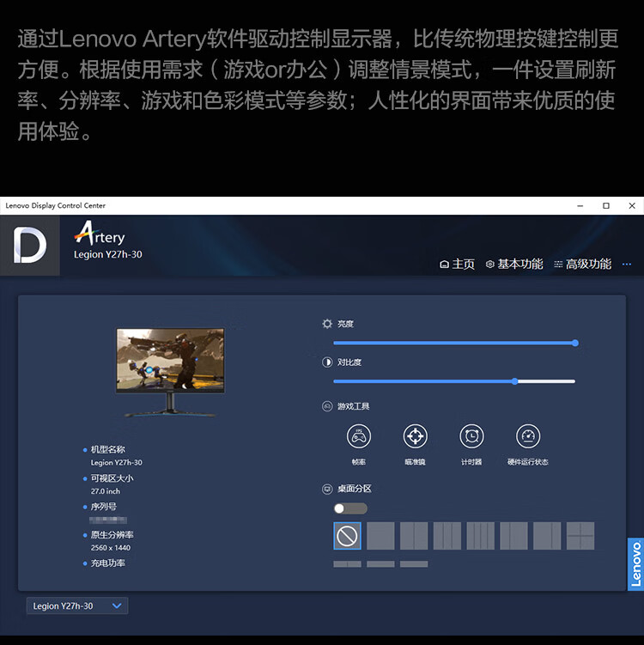Select the single full-screen partition layout
The width and height of the screenshot is (644, 645).
[x=380, y=536]
